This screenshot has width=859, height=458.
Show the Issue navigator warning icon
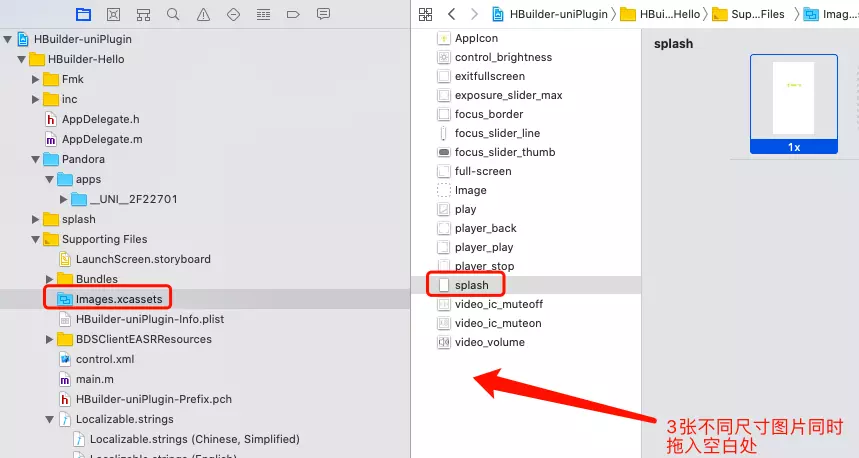pos(203,14)
